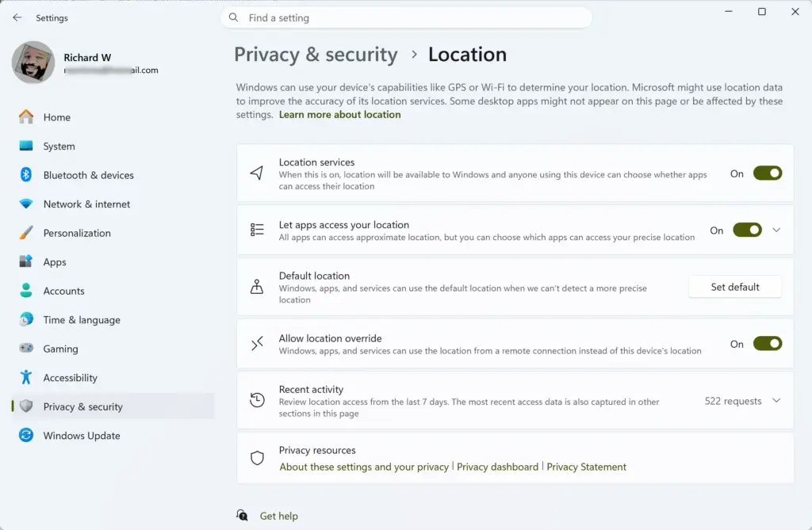The image size is (812, 530).
Task: Click the Gaming controller icon
Action: click(x=26, y=349)
